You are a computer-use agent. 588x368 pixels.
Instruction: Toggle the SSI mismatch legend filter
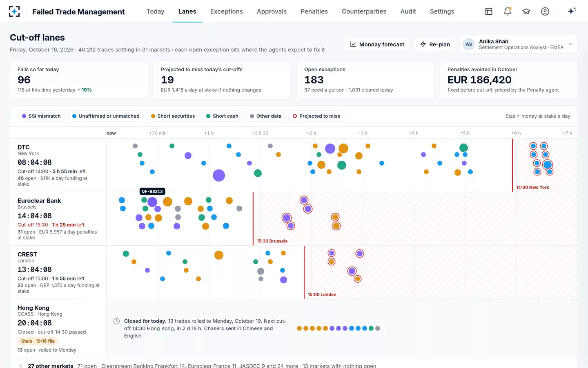41,116
